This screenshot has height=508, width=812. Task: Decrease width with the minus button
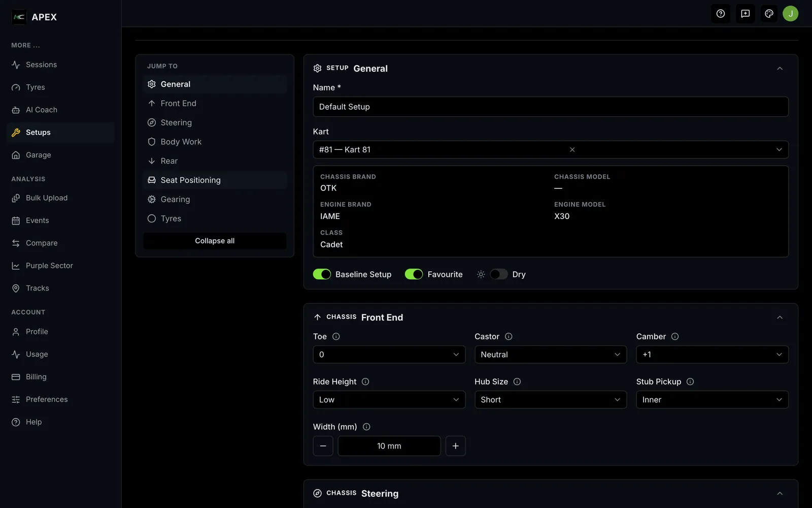[x=323, y=446]
